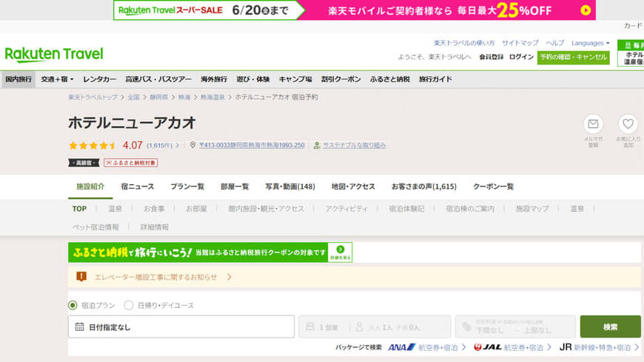This screenshot has width=644, height=362.
Task: Open the 割引クーポン menu item
Action: [341, 79]
